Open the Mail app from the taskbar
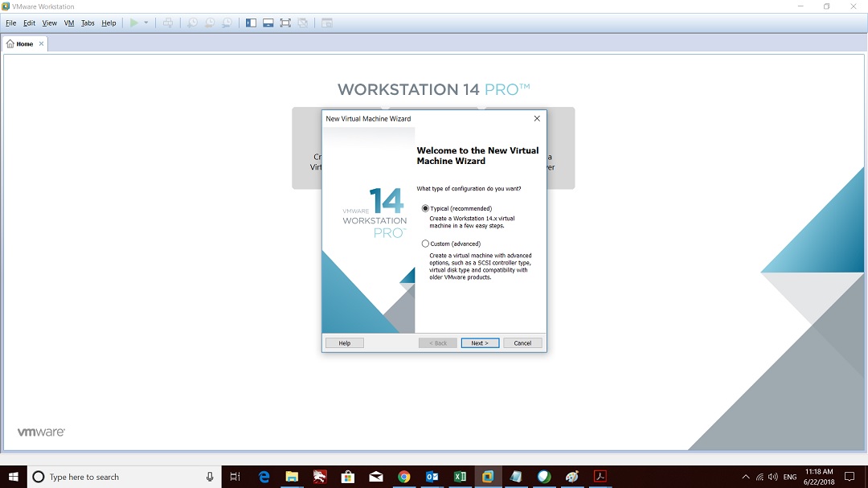Viewport: 868px width, 488px height. click(x=376, y=477)
